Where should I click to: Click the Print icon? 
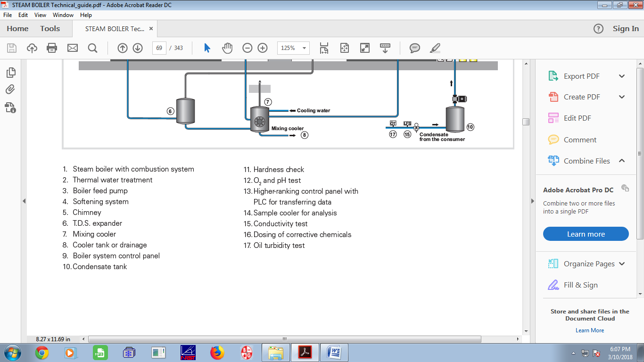[52, 48]
